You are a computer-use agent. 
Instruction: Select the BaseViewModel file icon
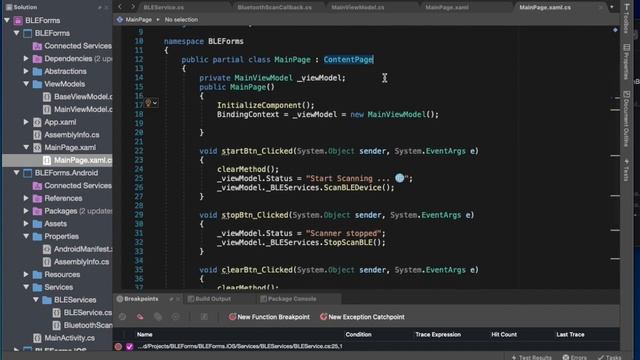tap(47, 97)
